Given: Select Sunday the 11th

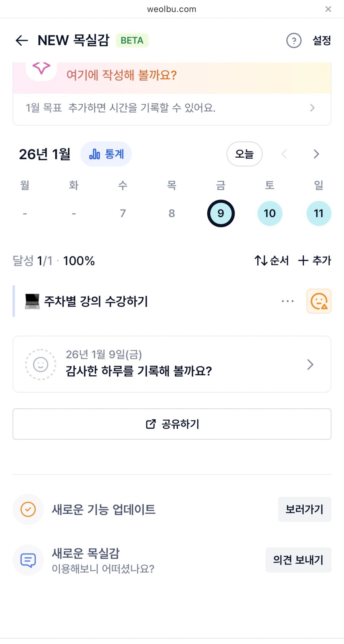Looking at the screenshot, I should pyautogui.click(x=319, y=213).
